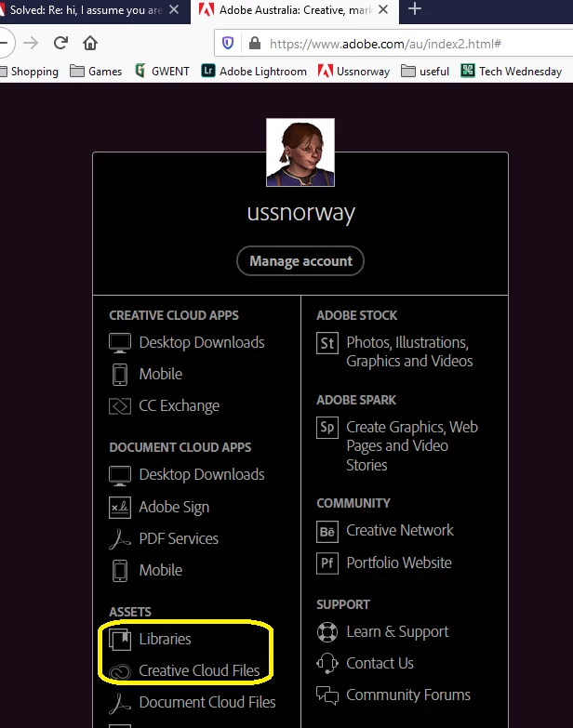Click the PDF Services Acrobat icon

coord(120,539)
